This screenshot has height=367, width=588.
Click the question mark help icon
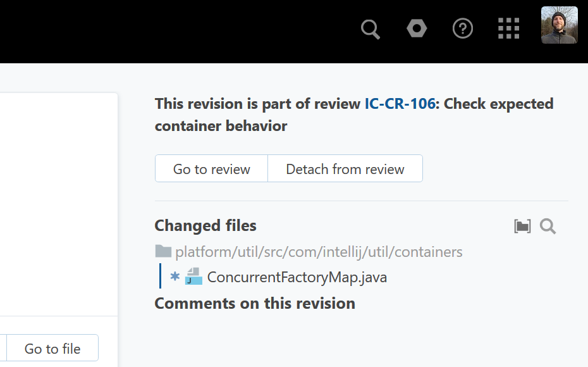pos(463,28)
